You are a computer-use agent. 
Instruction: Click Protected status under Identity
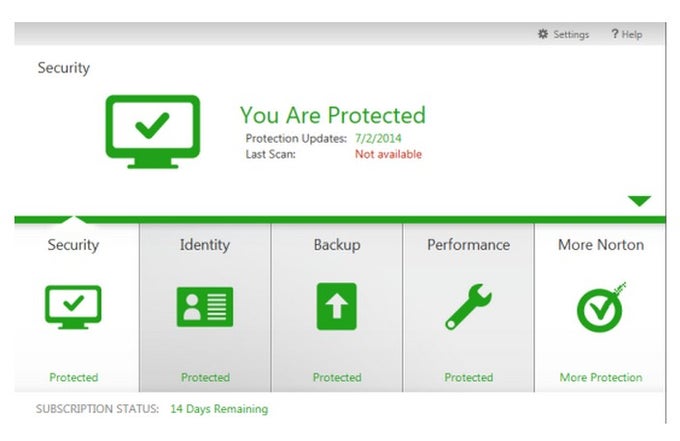[x=205, y=378]
